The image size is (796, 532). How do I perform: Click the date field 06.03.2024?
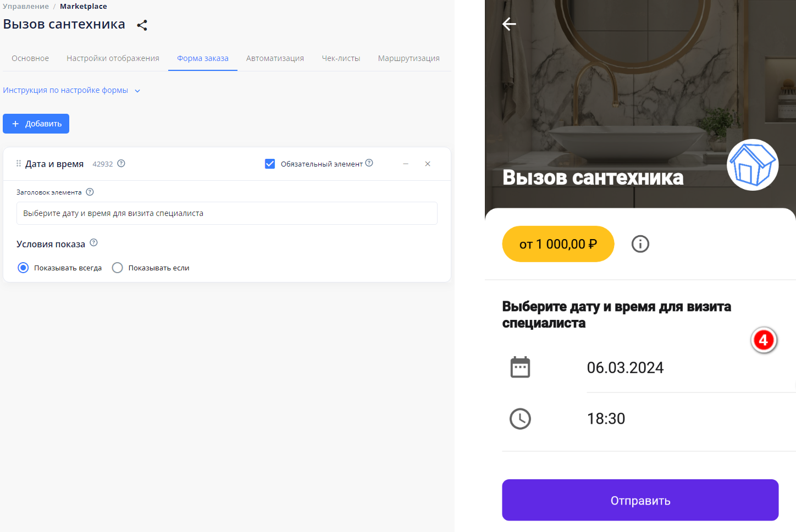coord(625,368)
